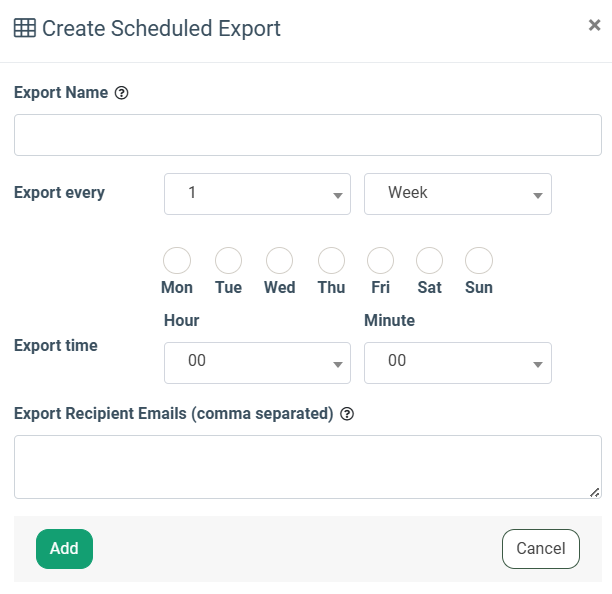Viewport: 612px width, 594px height.
Task: Select Wednesday as export day
Action: [x=279, y=261]
